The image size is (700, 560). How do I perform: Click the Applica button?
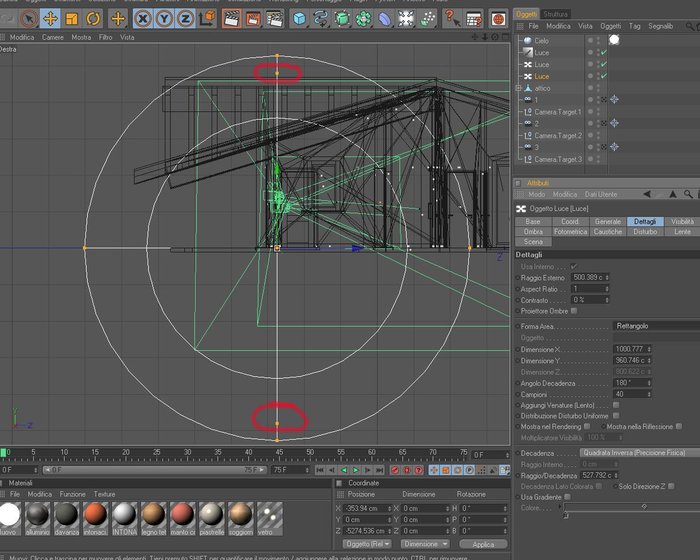click(483, 544)
